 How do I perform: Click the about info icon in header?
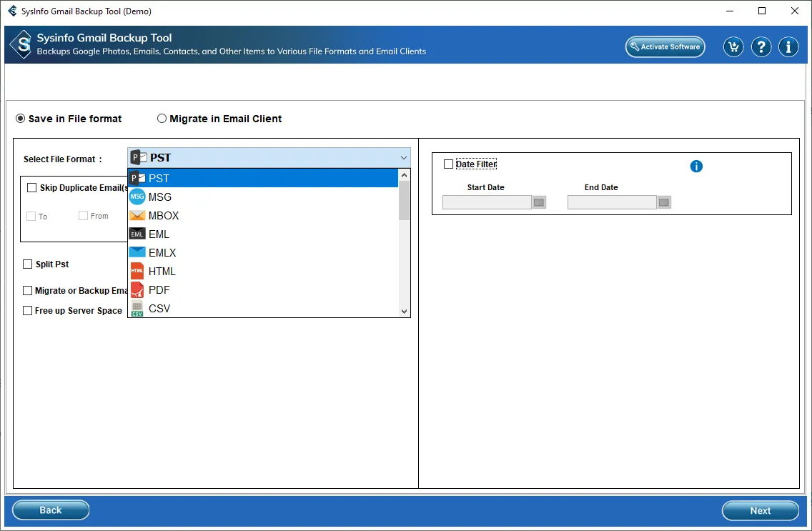[788, 47]
